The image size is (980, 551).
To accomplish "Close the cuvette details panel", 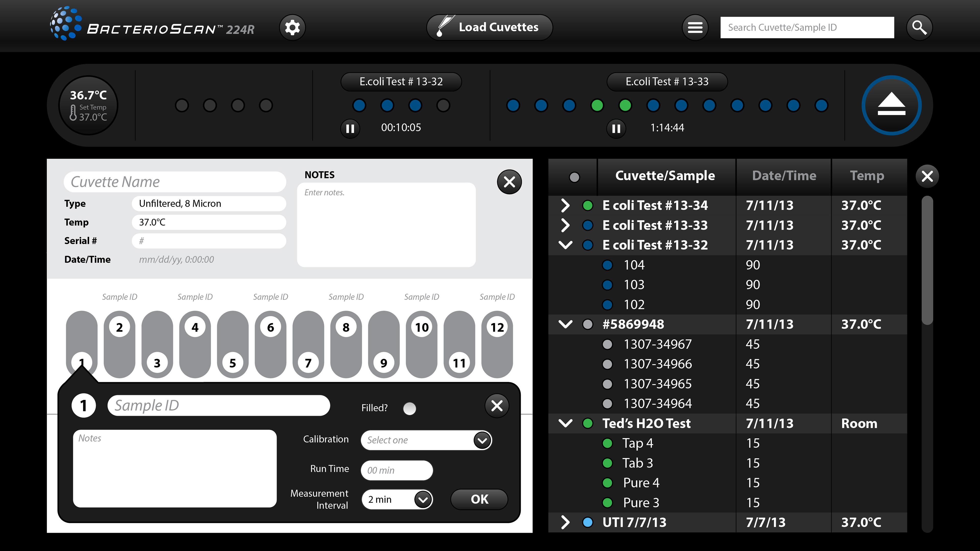I will pos(509,182).
